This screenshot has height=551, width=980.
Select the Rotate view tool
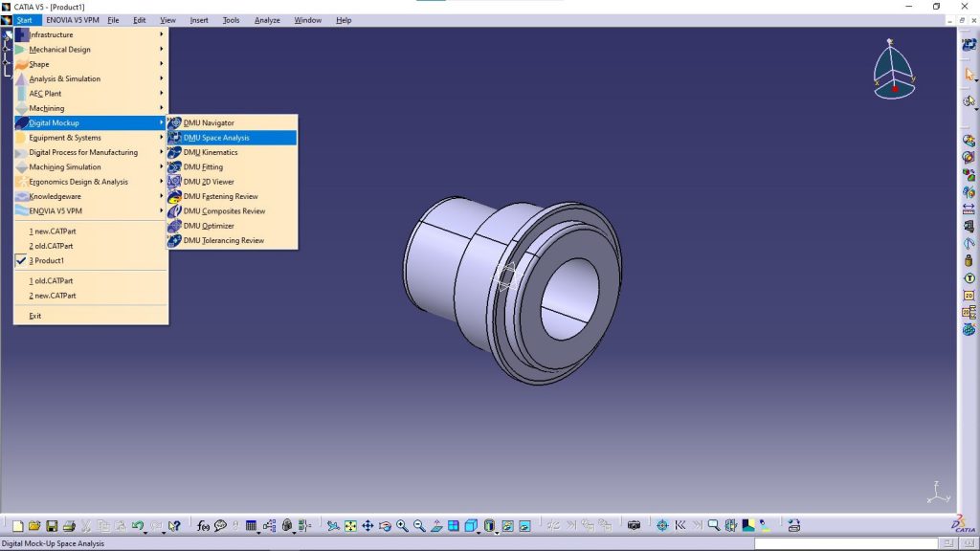pos(385,526)
